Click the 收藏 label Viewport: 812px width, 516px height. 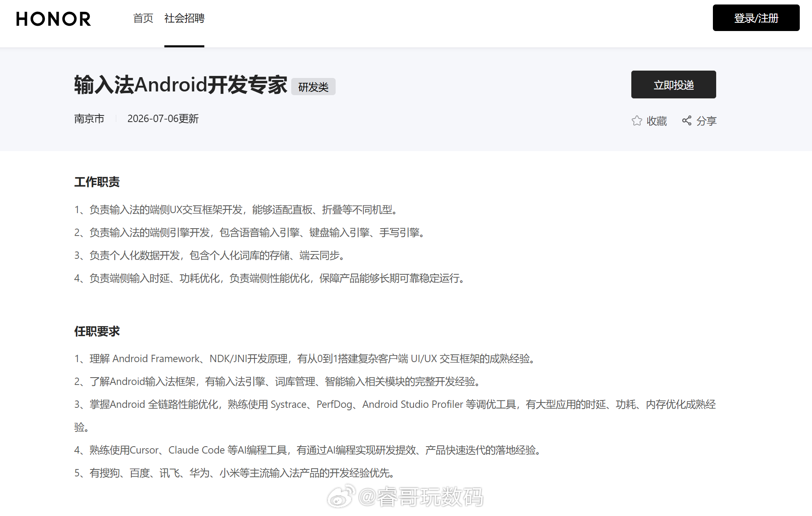657,121
